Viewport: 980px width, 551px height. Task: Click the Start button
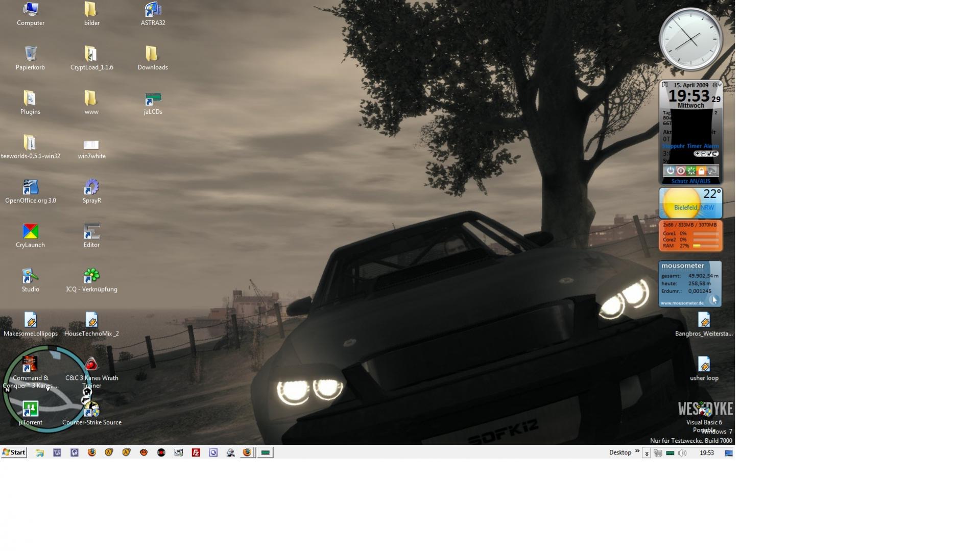(14, 452)
